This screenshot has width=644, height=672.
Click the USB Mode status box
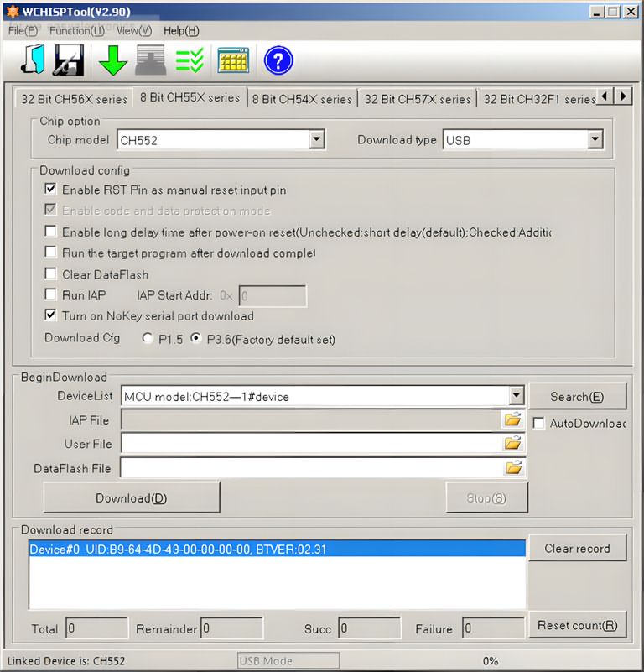(x=288, y=660)
